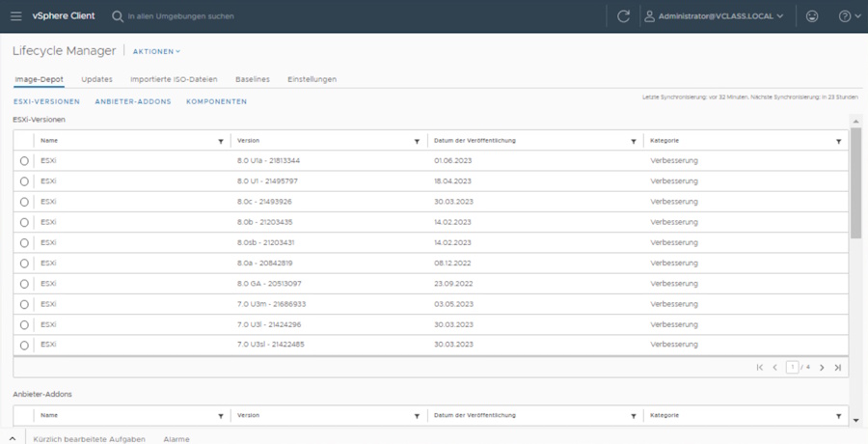Open the Alarme panel tab
This screenshot has height=444, width=868.
(x=176, y=439)
